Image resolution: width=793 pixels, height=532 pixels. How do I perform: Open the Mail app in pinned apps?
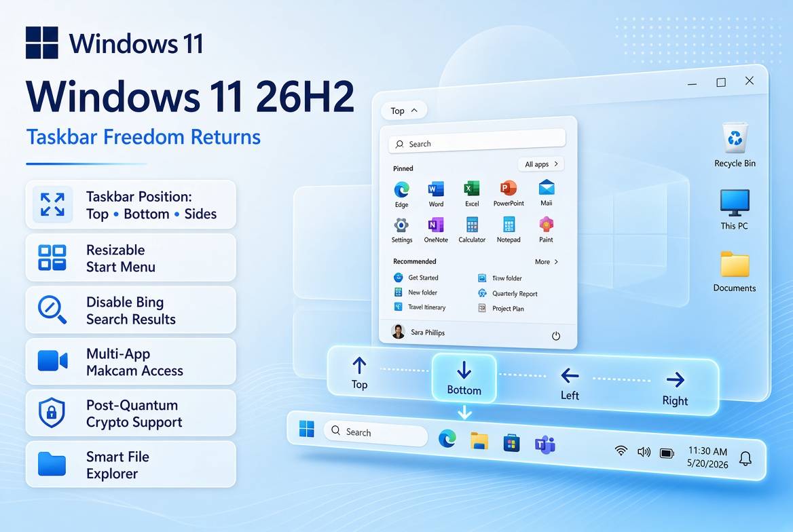coord(546,192)
